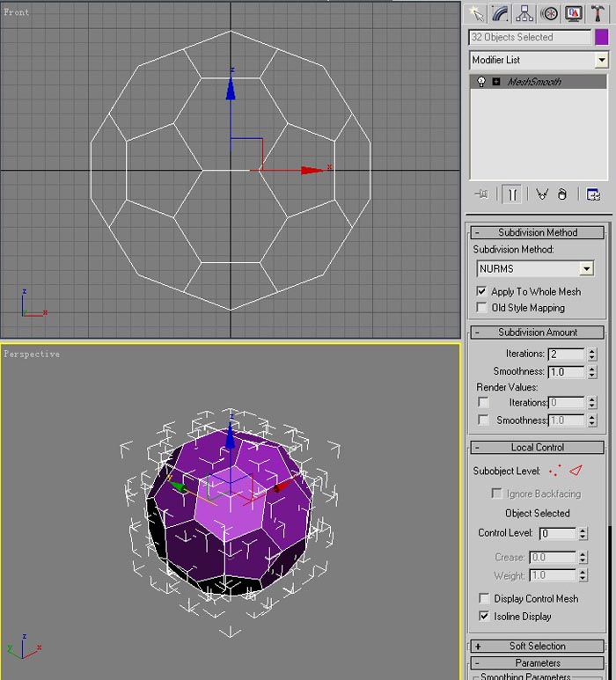616x680 pixels.
Task: Expand the Soft Selection rollout
Action: click(537, 647)
